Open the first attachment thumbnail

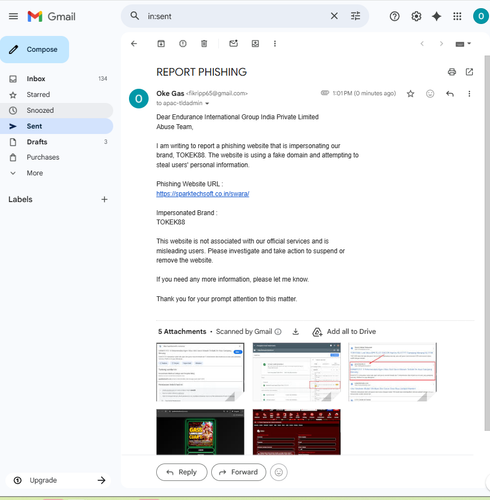coord(200,372)
